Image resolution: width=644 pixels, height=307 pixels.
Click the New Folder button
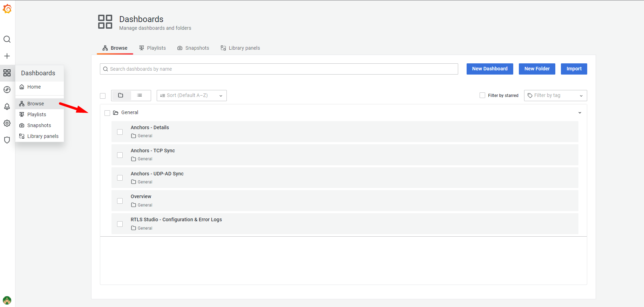(x=537, y=69)
